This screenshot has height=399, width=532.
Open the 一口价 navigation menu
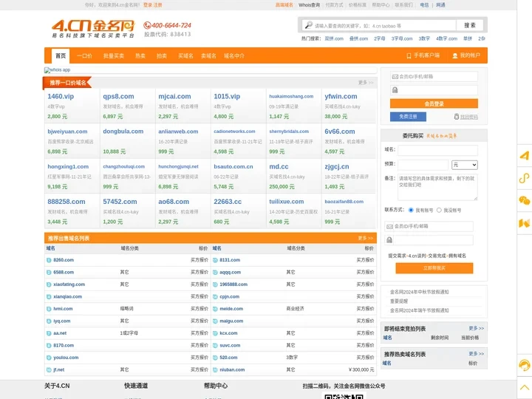point(84,55)
